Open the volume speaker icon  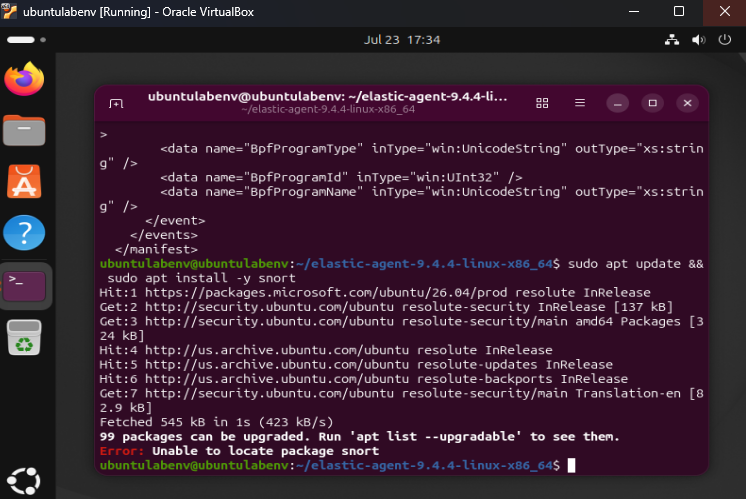(x=698, y=40)
